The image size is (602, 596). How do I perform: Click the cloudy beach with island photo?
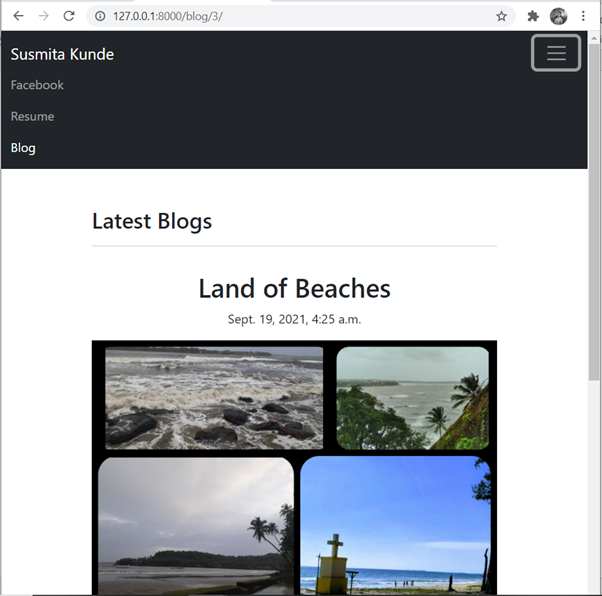[196, 526]
